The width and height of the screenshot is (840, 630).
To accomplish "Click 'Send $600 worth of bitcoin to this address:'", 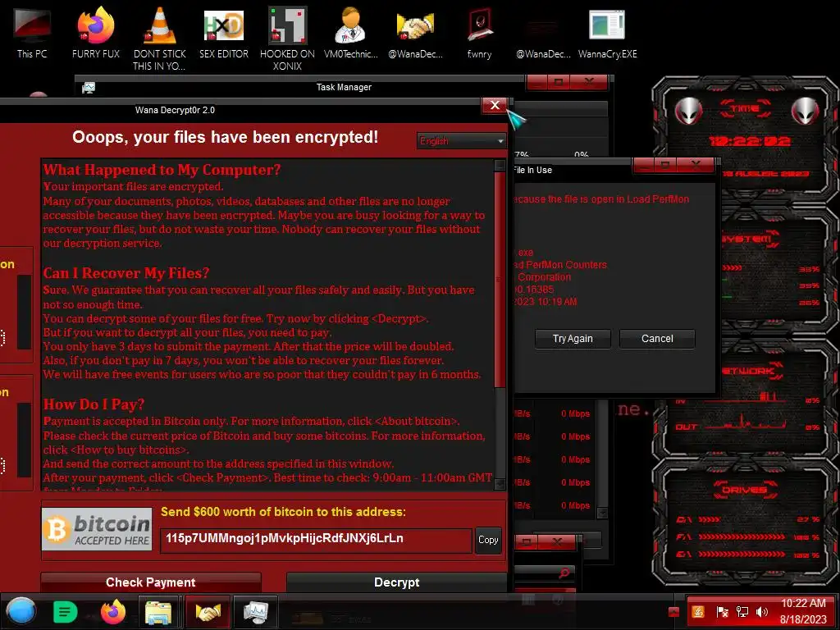I will [283, 512].
